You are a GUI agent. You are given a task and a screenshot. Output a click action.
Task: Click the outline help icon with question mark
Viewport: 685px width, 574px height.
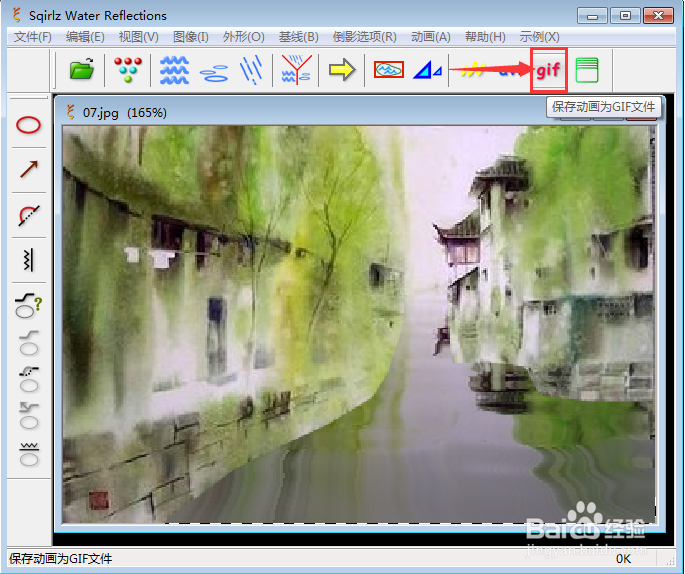click(28, 305)
